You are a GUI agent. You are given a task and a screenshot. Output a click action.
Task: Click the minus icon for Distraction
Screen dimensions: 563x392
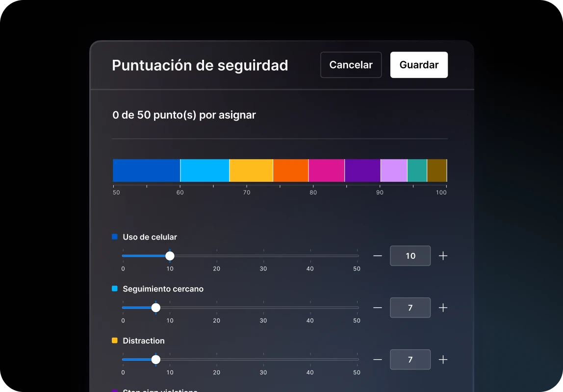378,359
